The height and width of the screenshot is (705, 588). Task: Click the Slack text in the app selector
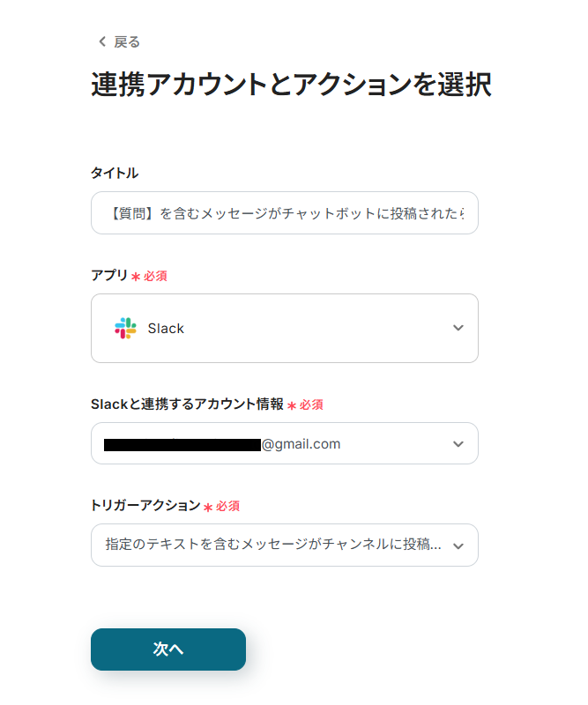tap(166, 329)
